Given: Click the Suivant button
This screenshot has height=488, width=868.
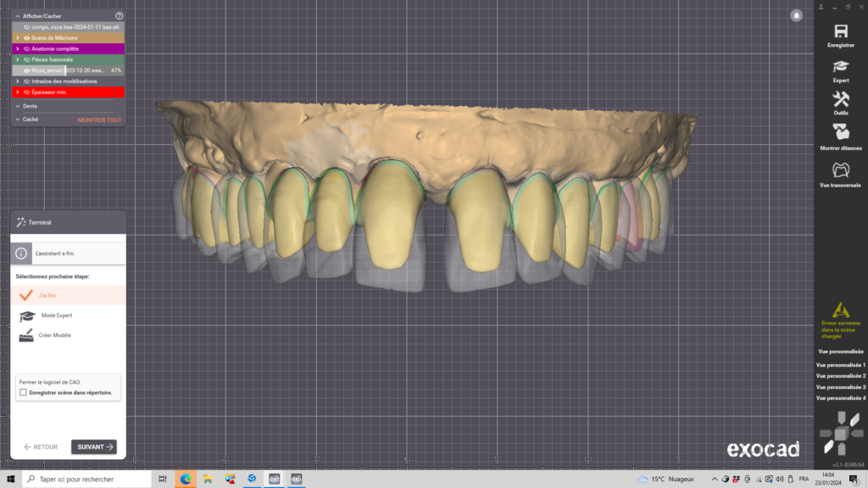Looking at the screenshot, I should tap(94, 446).
